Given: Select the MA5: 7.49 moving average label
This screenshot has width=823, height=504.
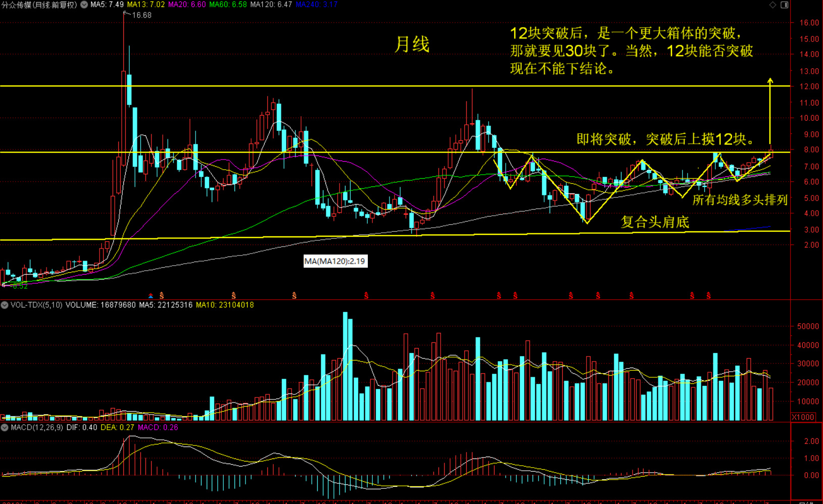Looking at the screenshot, I should pos(107,5).
